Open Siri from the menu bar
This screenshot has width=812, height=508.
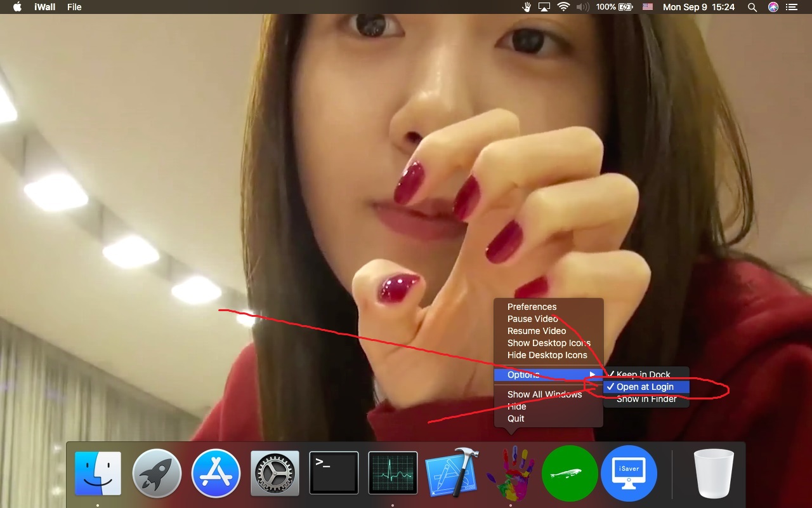(x=773, y=7)
